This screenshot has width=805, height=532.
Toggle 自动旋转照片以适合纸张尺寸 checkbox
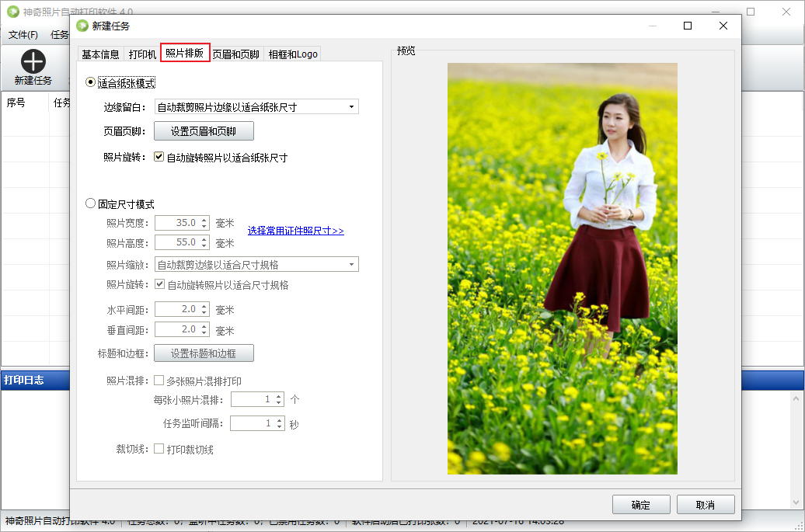pos(159,157)
